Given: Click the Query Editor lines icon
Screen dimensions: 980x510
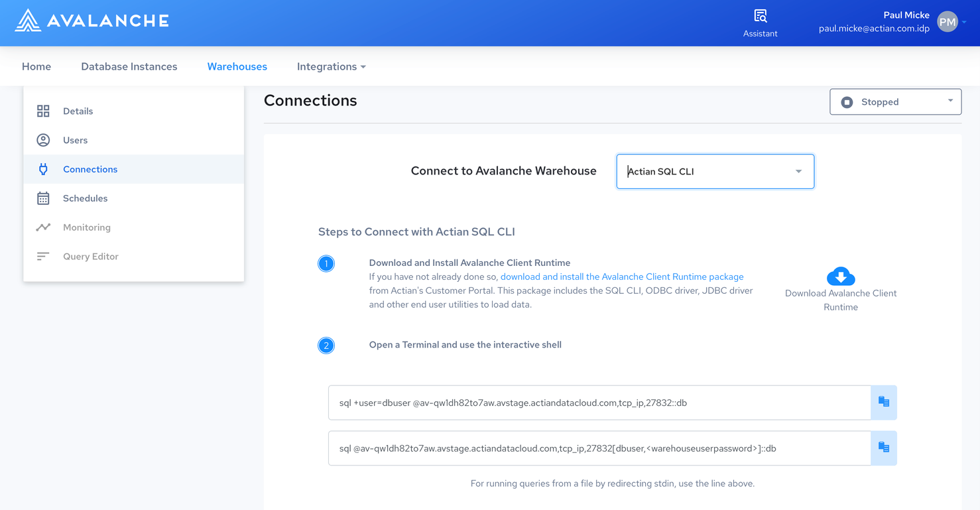Looking at the screenshot, I should point(43,257).
